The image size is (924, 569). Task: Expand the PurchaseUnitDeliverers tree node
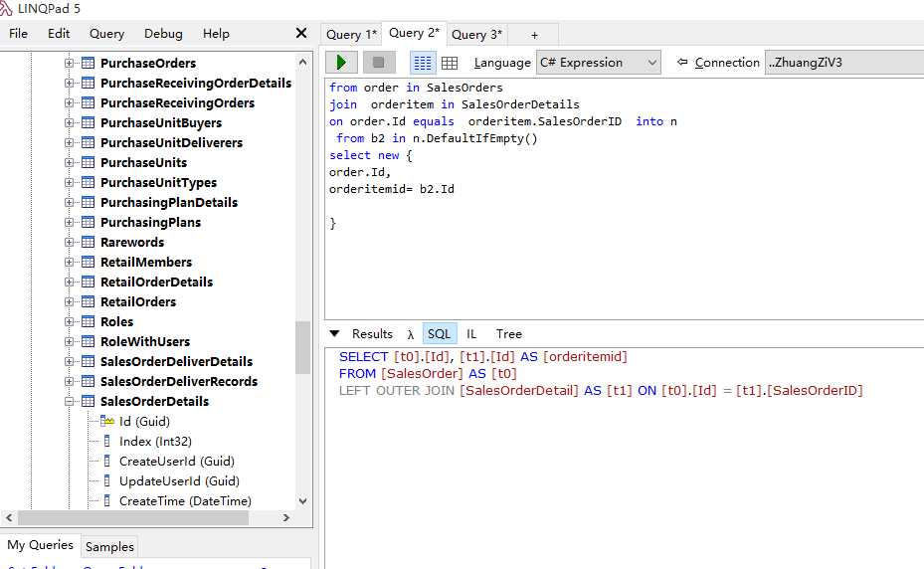pyautogui.click(x=69, y=142)
